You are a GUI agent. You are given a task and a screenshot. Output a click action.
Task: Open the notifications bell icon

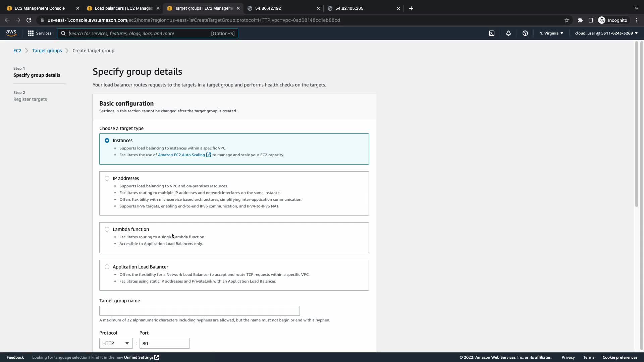508,33
